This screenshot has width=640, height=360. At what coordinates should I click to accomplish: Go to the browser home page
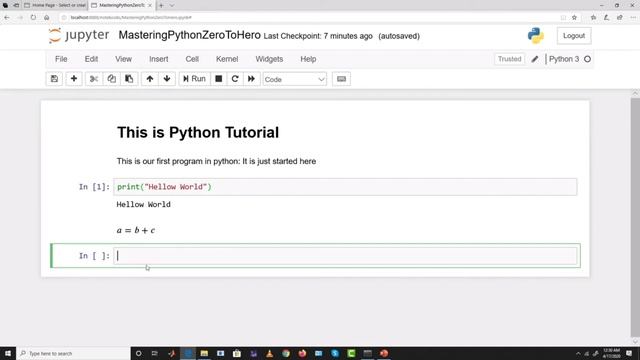47,18
